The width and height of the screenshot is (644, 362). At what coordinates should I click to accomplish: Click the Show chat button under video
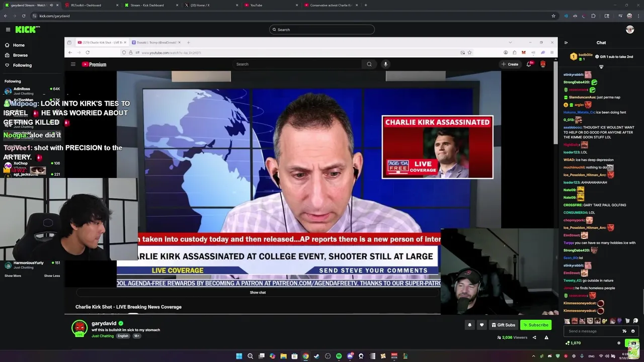pos(258,293)
